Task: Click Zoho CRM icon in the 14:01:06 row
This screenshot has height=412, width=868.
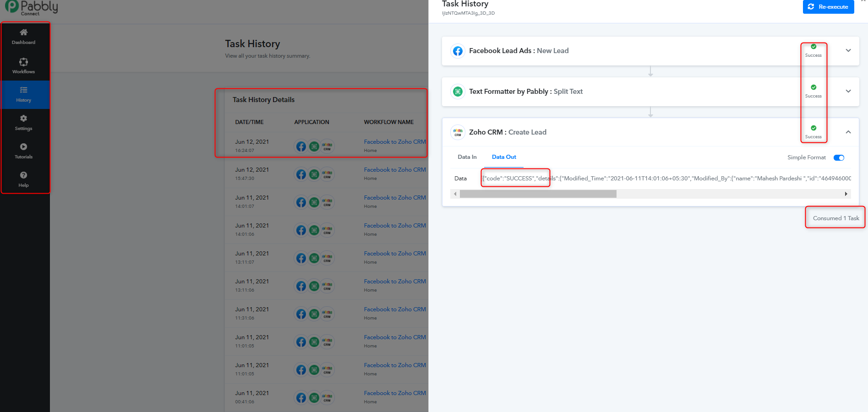Action: pos(327,230)
